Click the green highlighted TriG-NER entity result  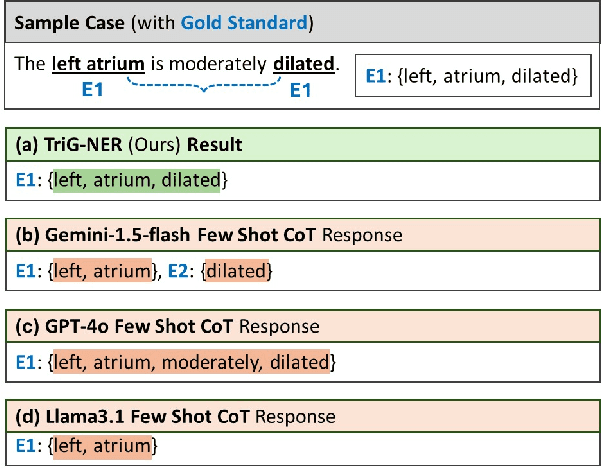[x=140, y=181]
